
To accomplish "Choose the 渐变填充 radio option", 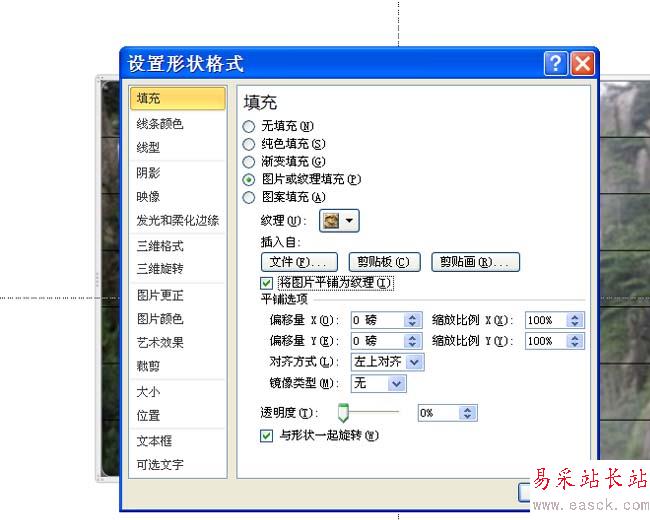I will (249, 162).
